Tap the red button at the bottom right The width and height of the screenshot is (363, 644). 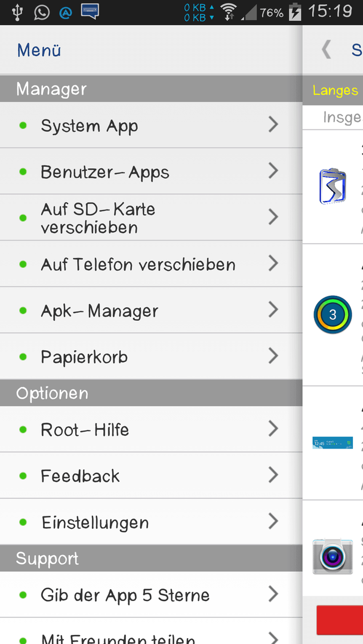pyautogui.click(x=340, y=620)
